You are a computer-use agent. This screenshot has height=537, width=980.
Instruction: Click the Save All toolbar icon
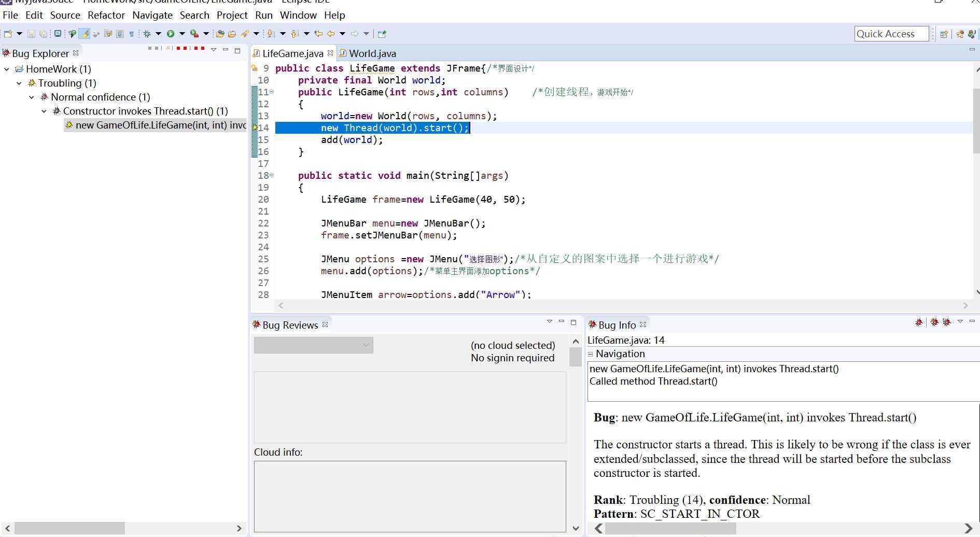(44, 34)
